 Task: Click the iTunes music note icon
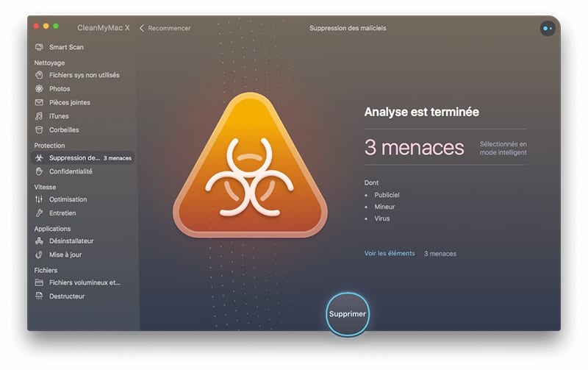(39, 116)
